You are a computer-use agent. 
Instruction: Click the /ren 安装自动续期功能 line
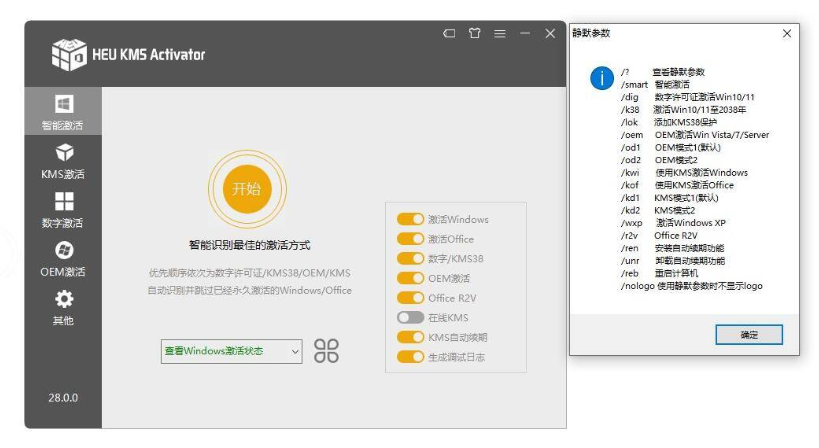click(x=672, y=248)
